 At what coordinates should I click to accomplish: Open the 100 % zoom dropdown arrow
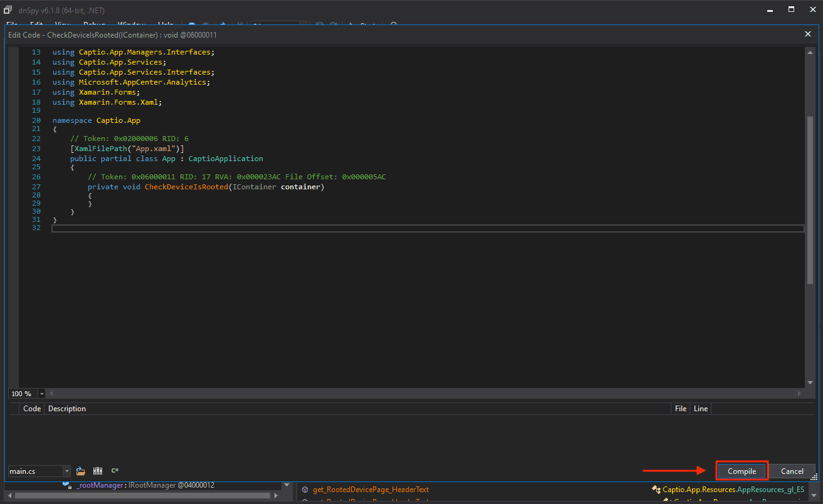[x=42, y=394]
